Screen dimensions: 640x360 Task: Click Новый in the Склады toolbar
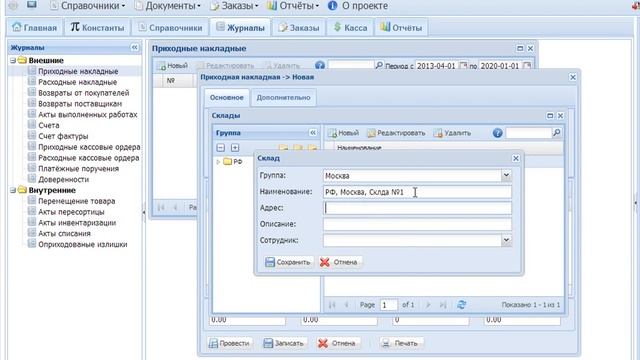tap(344, 133)
